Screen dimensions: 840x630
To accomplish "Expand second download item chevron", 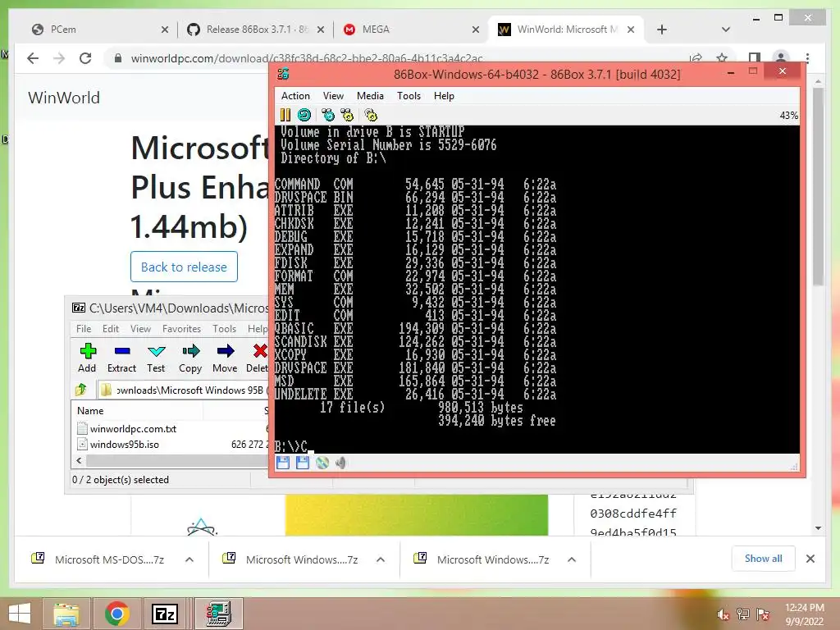I will [381, 559].
